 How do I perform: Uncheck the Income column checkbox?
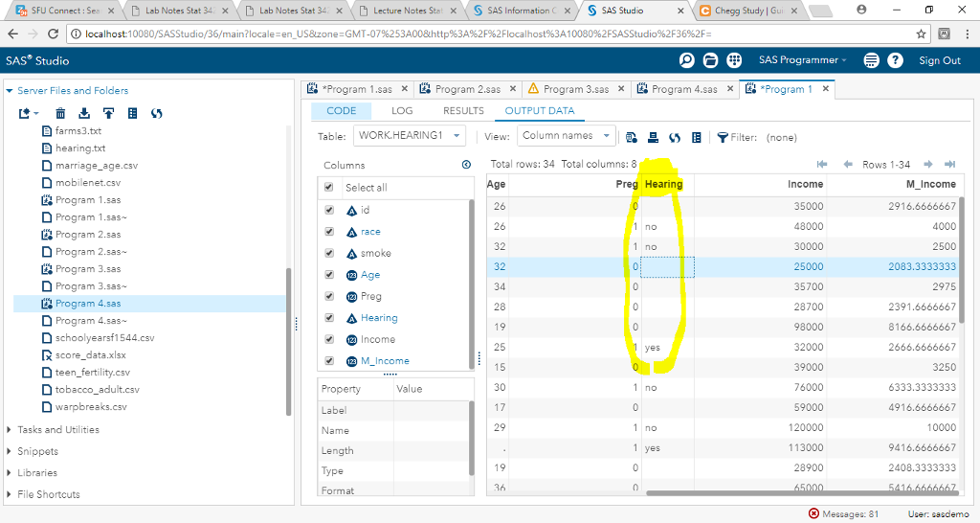[x=329, y=339]
